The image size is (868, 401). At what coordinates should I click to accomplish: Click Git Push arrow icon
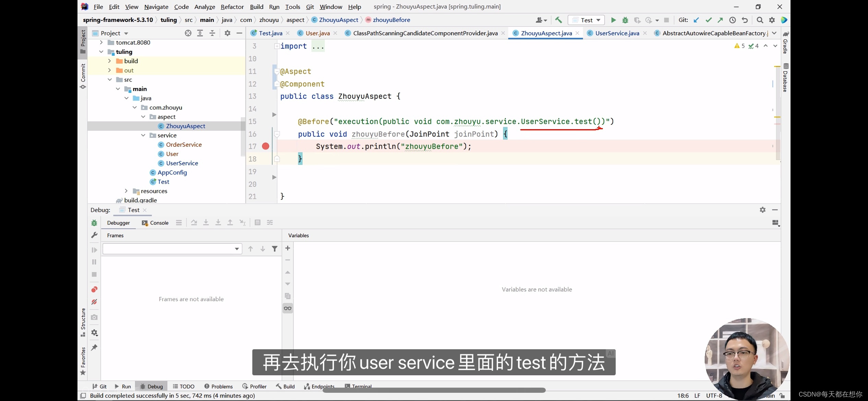click(x=720, y=20)
